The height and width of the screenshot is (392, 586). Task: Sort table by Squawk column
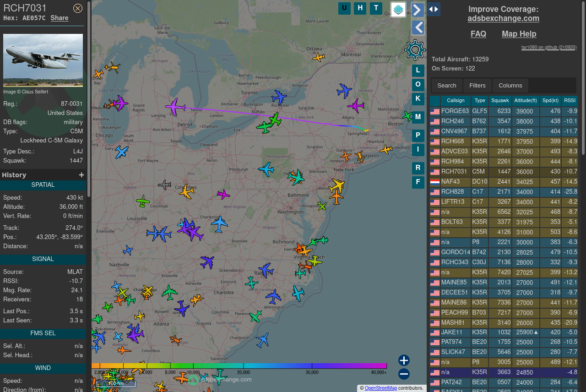[500, 101]
